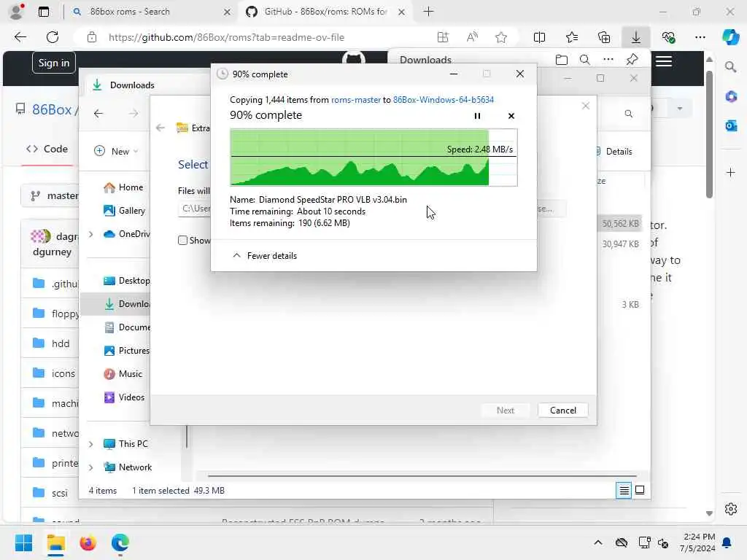Open Copilot in the Edge sidebar
Screen dimensions: 747x560
tap(730, 37)
